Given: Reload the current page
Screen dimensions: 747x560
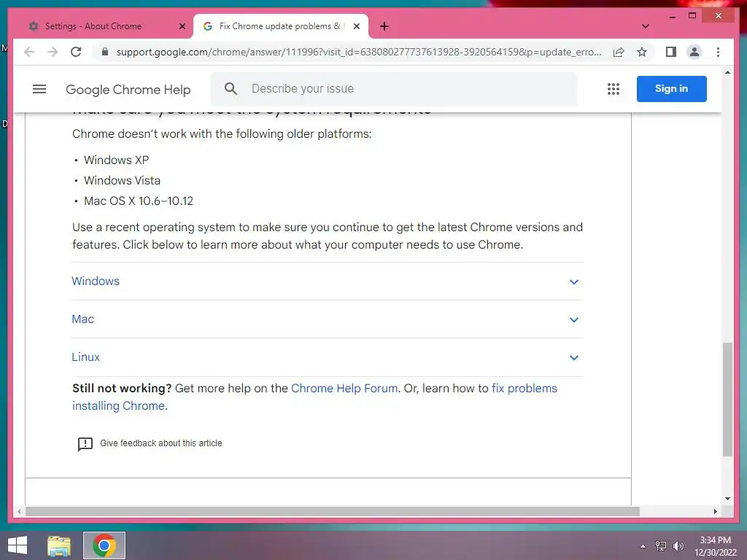Looking at the screenshot, I should (76, 52).
